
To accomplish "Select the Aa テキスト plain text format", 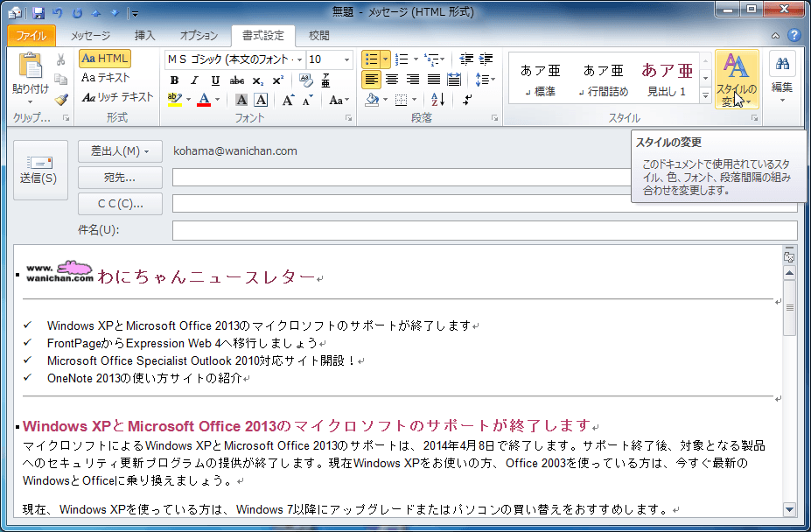I will click(x=106, y=78).
